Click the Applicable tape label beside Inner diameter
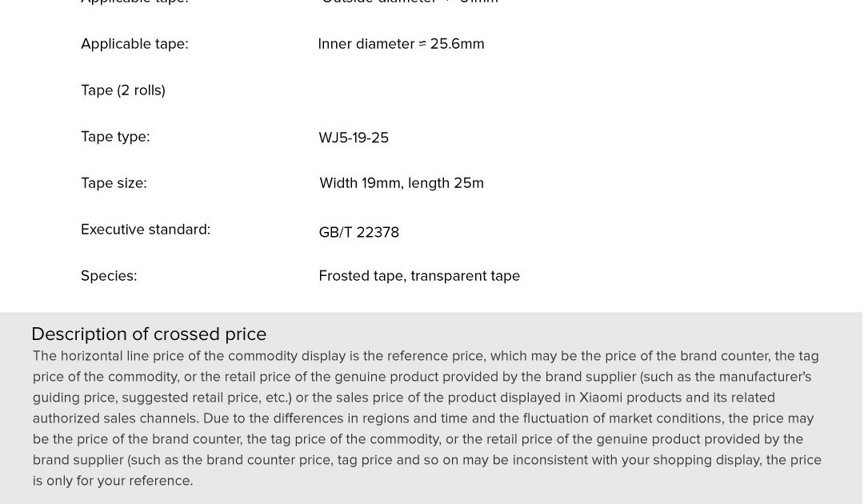The height and width of the screenshot is (504, 864). (134, 44)
